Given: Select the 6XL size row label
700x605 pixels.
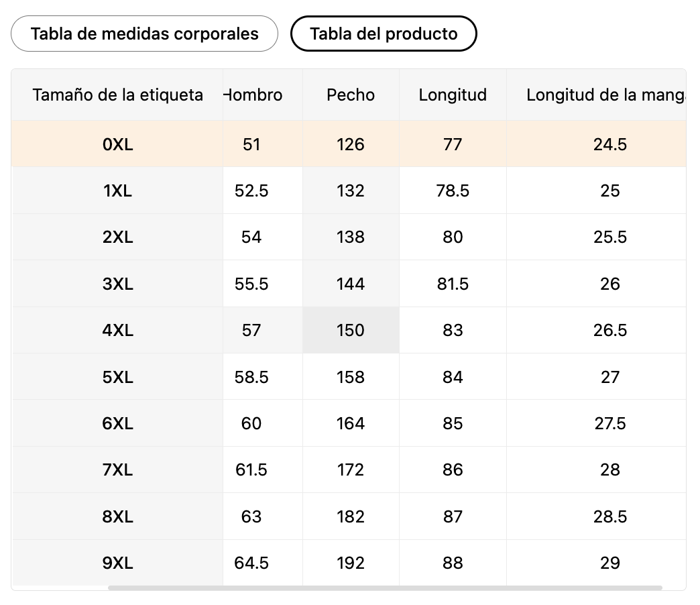Looking at the screenshot, I should click(117, 423).
